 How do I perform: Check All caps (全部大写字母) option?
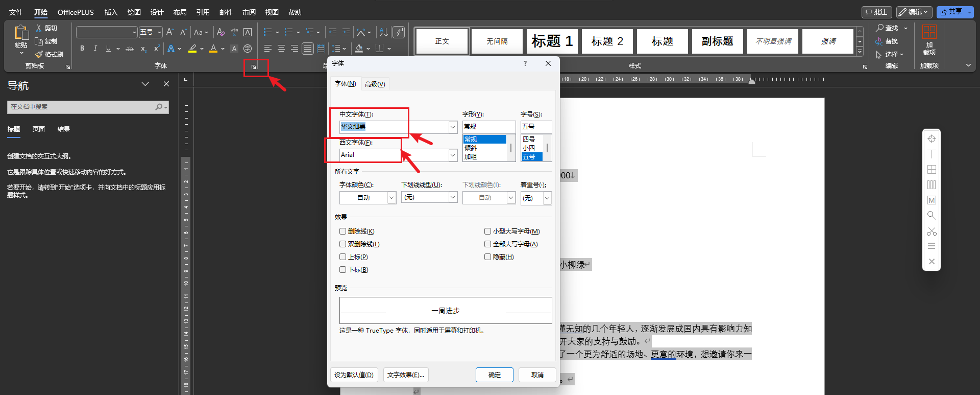pyautogui.click(x=488, y=244)
